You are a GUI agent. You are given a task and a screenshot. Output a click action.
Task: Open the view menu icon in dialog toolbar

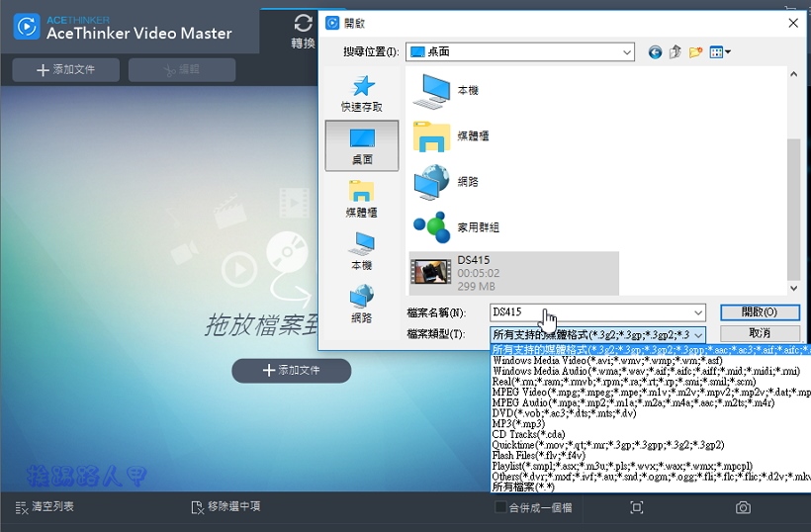pyautogui.click(x=719, y=52)
